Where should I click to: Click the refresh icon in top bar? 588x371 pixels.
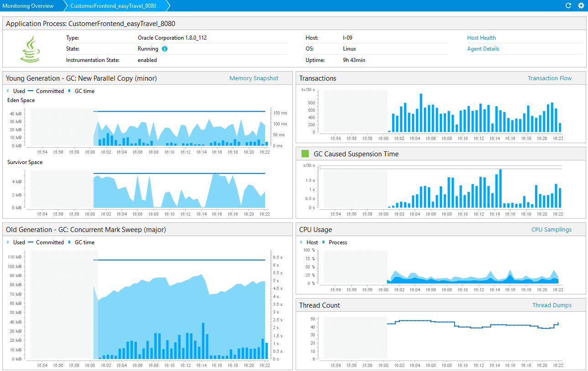(568, 5)
